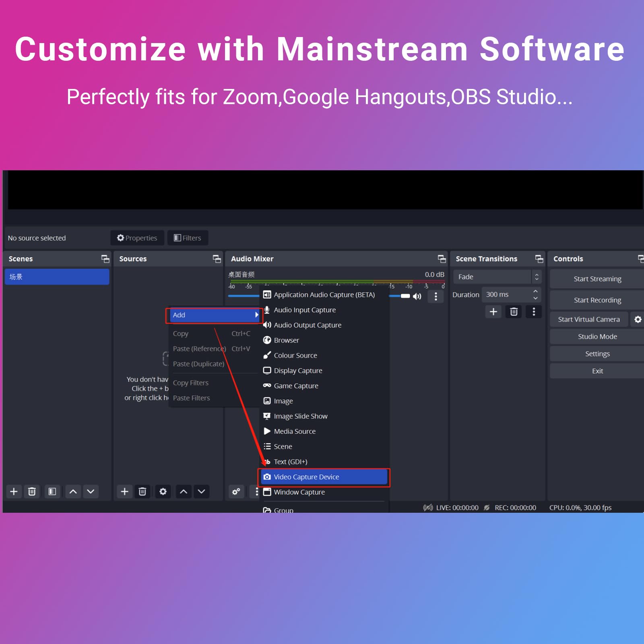Start the Virtual Camera
The image size is (644, 644).
pos(588,319)
